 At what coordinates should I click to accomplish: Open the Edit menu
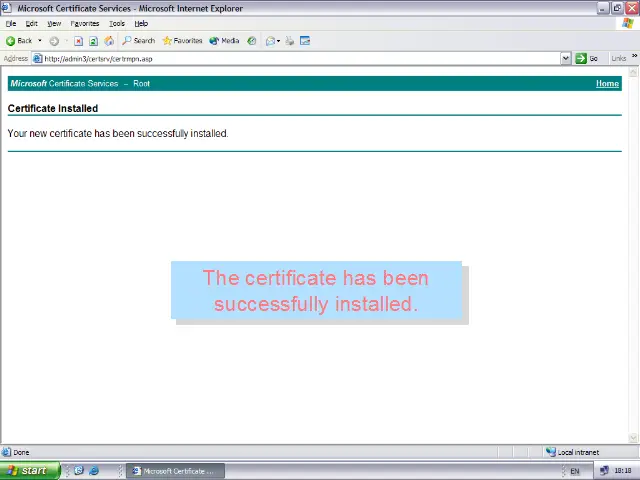pos(31,24)
